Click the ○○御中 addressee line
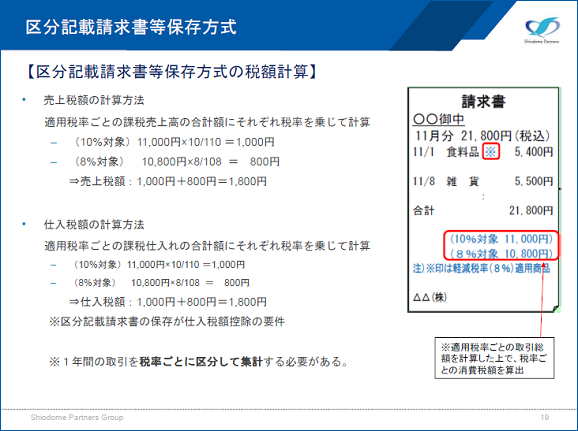This screenshot has height=431, width=578. [x=438, y=119]
